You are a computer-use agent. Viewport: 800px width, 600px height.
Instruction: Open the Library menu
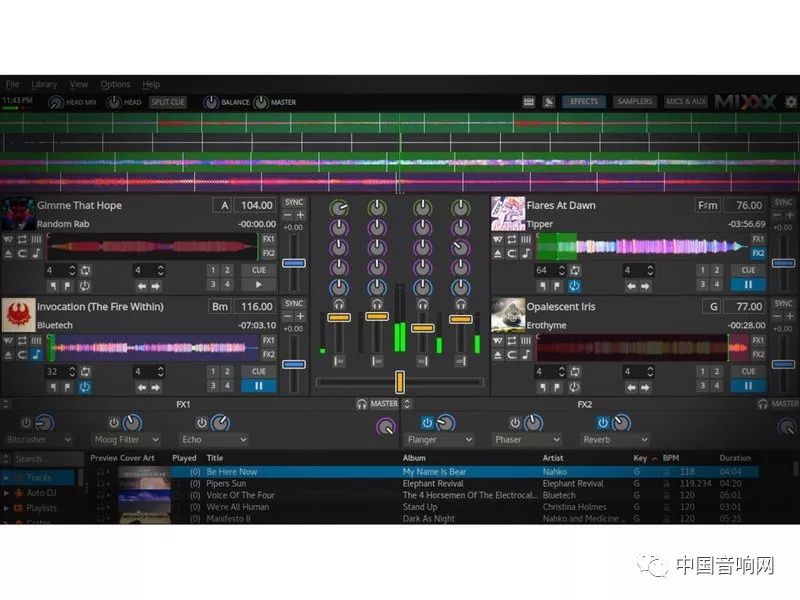44,84
